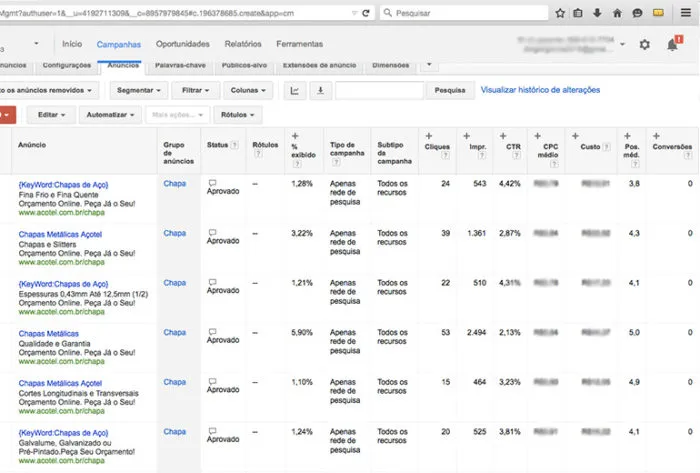Click the Status column help icon
Screen dimensions: 700x473
coord(234,145)
